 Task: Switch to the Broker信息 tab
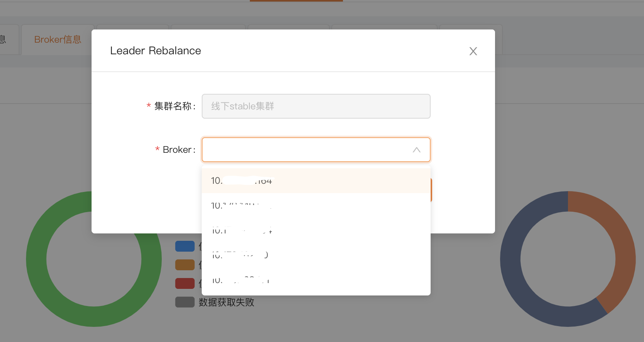click(57, 40)
